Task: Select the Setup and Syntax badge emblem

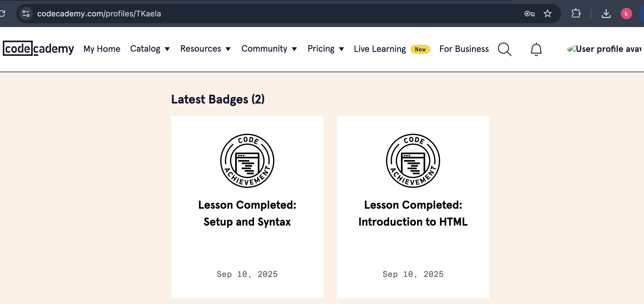Action: (x=247, y=161)
